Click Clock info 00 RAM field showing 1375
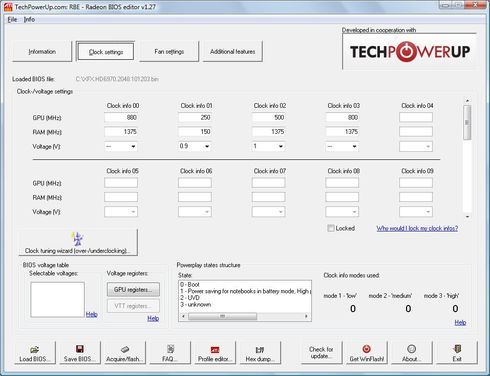The width and height of the screenshot is (490, 376). [121, 132]
